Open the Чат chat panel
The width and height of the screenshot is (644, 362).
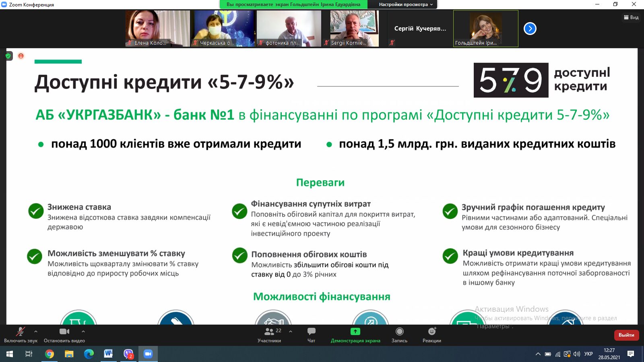(312, 335)
